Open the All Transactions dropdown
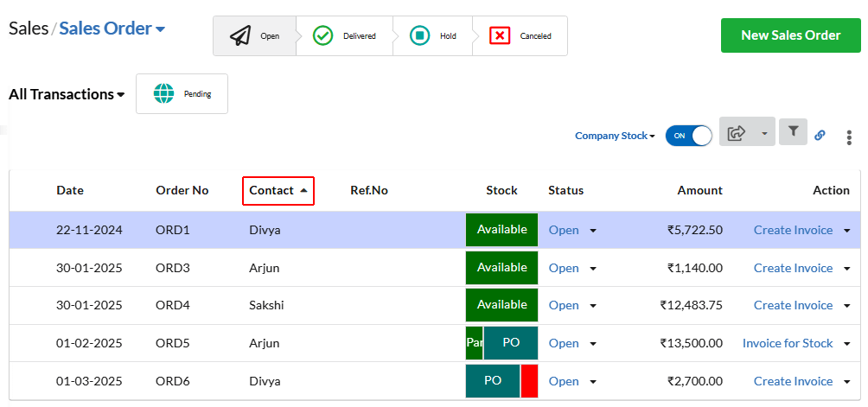Image resolution: width=868 pixels, height=407 pixels. 67,94
